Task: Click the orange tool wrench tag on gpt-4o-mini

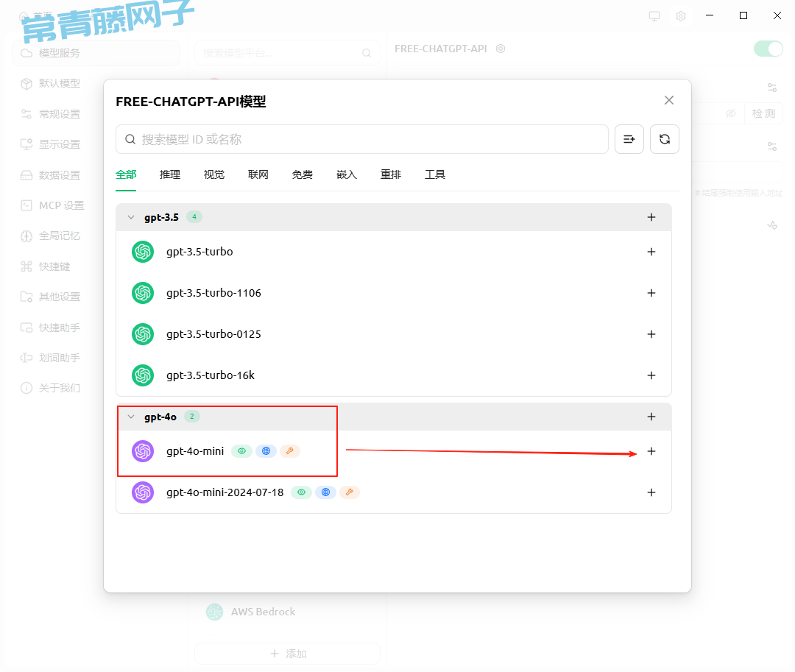Action: 290,451
